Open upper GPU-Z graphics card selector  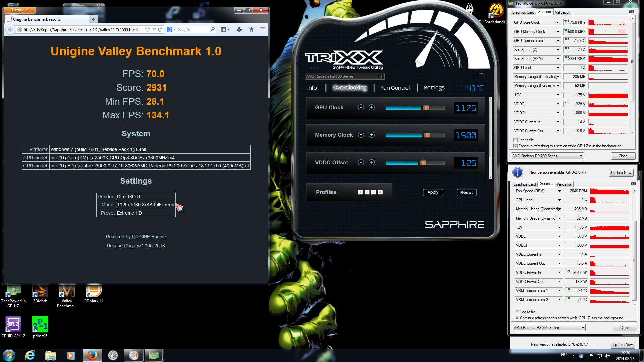(547, 156)
